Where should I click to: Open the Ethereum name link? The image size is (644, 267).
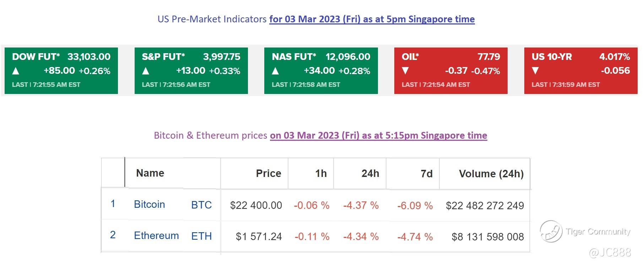[x=156, y=236]
